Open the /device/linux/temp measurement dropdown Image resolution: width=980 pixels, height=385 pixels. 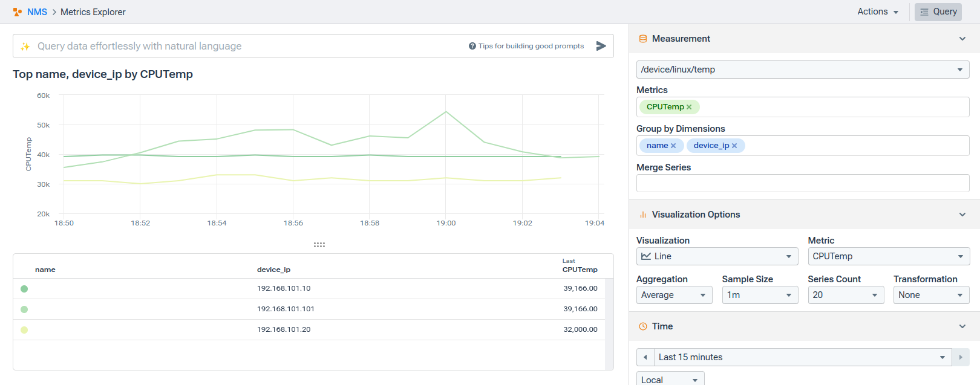coord(803,70)
